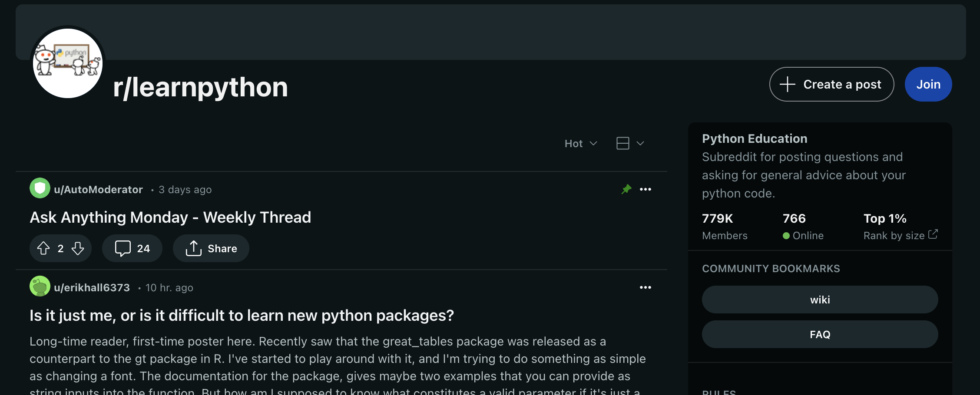Open the post about learning new python packages
Screen dimensions: 980x395
point(242,315)
